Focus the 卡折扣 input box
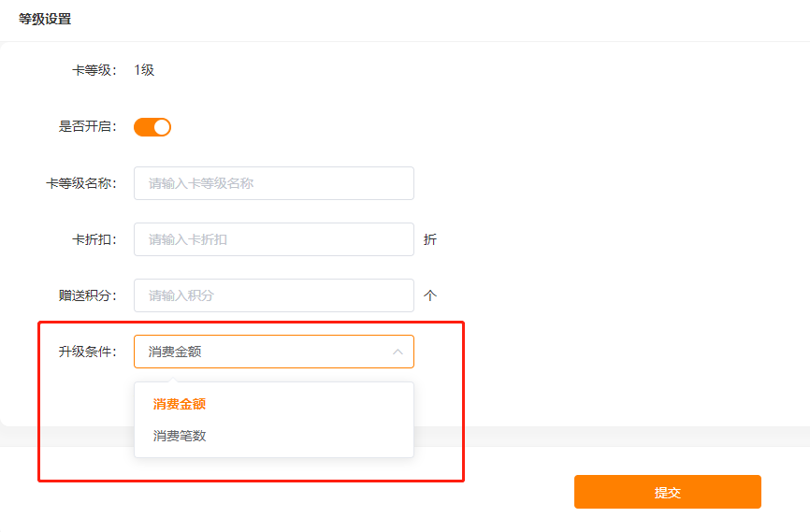The width and height of the screenshot is (810, 532). tap(273, 239)
